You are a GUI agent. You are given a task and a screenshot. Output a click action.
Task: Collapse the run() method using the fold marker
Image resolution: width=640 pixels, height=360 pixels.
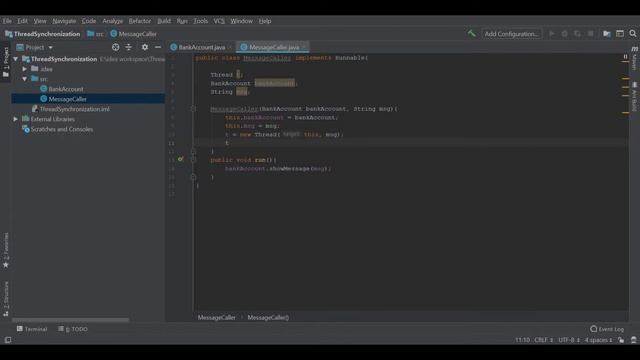coord(193,160)
